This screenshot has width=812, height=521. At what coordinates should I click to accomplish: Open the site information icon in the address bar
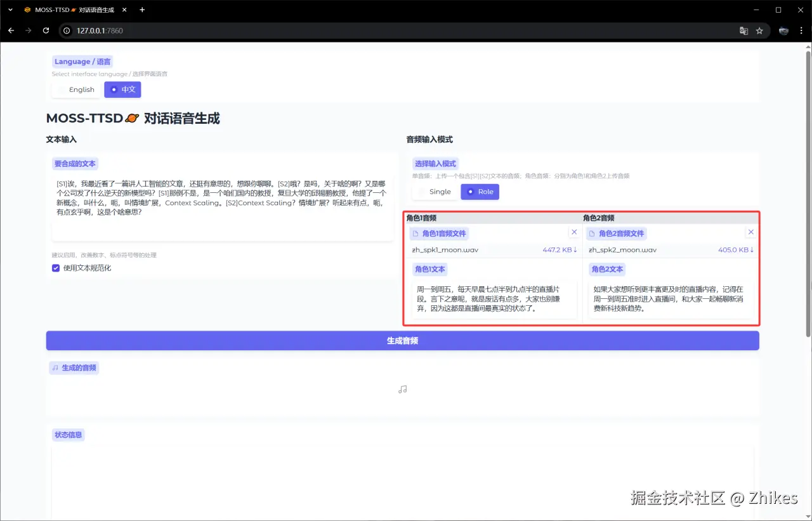pyautogui.click(x=67, y=30)
